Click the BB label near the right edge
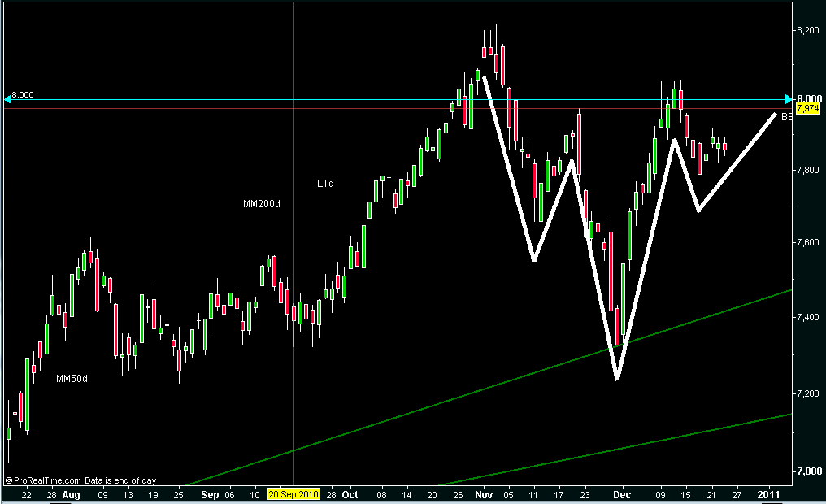Viewport: 826px width, 504px height. tap(786, 117)
